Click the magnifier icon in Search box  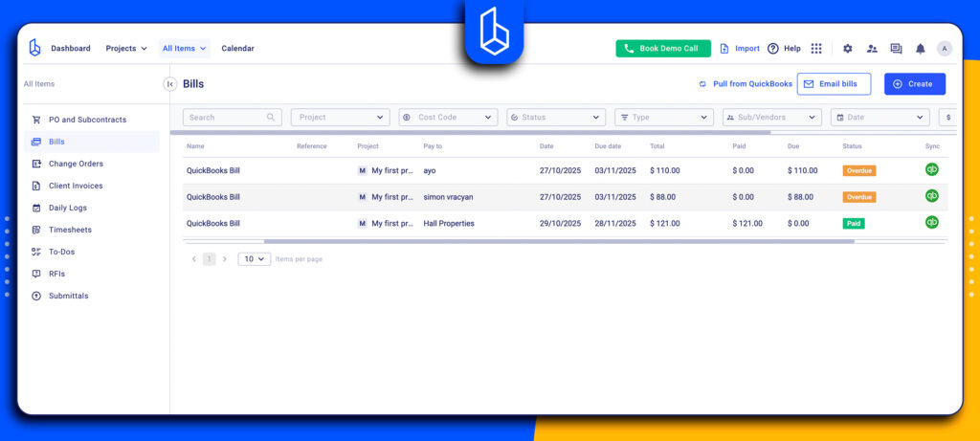(x=271, y=117)
